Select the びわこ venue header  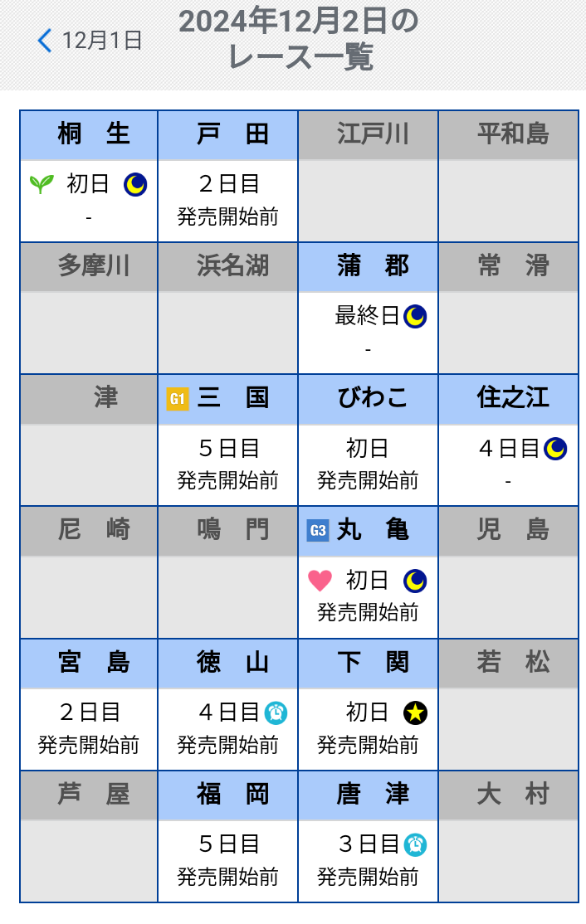[368, 398]
